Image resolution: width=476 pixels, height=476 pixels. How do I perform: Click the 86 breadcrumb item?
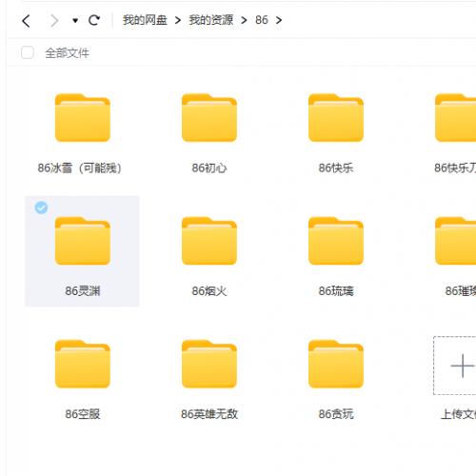click(x=262, y=20)
